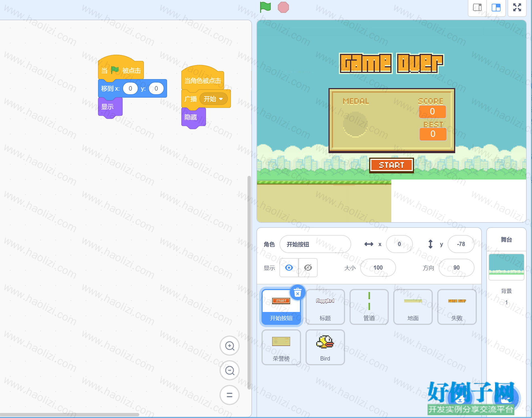This screenshot has height=418, width=532.
Task: Enter full screen stage mode
Action: point(517,8)
